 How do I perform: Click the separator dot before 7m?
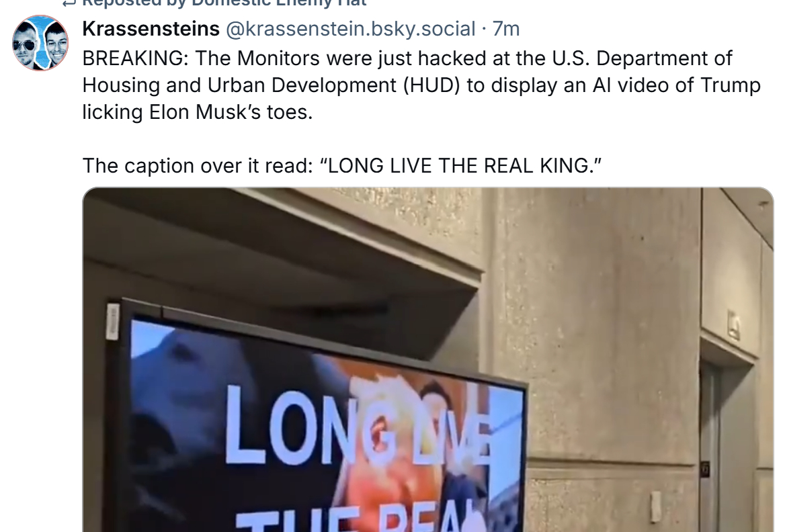(x=484, y=29)
